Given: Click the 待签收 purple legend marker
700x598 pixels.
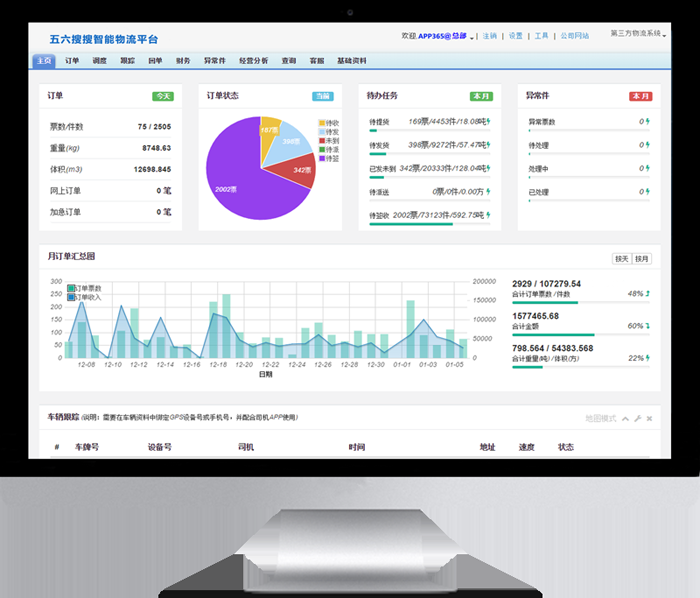Looking at the screenshot, I should [322, 158].
